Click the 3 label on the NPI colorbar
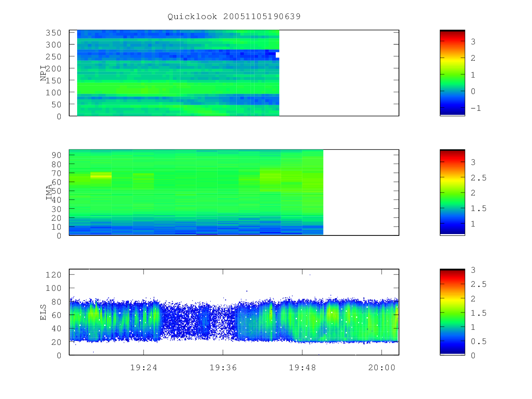This screenshot has height=399, width=532. point(473,41)
